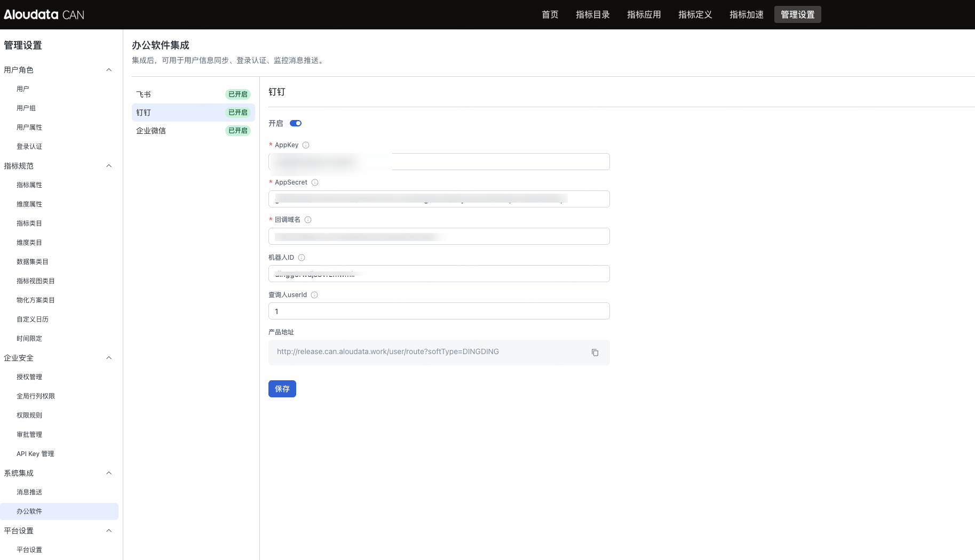The height and width of the screenshot is (560, 975).
Task: Collapse the 系统集成 section
Action: click(x=109, y=473)
